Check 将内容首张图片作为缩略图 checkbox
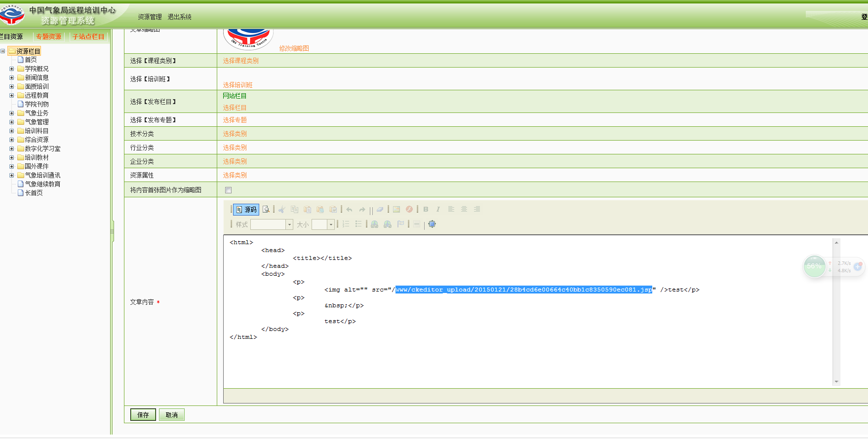Image resolution: width=868 pixels, height=439 pixels. point(228,190)
